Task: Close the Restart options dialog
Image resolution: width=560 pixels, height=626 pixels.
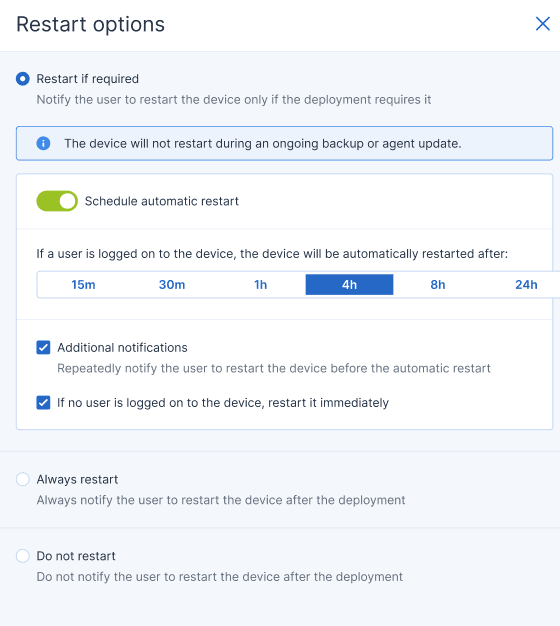Action: click(x=542, y=24)
